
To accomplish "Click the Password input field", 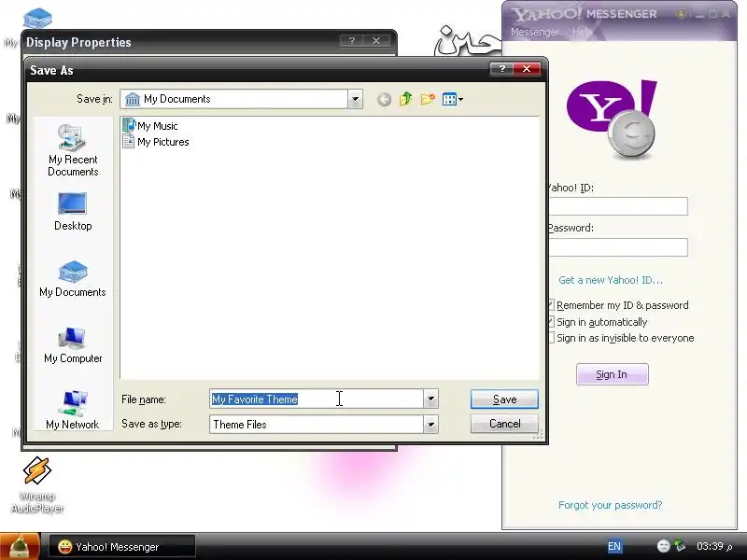I will 618,247.
